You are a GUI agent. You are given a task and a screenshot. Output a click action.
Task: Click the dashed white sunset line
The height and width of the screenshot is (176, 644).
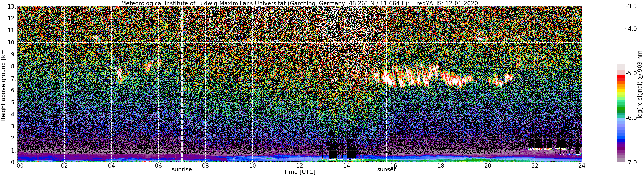click(x=386, y=84)
